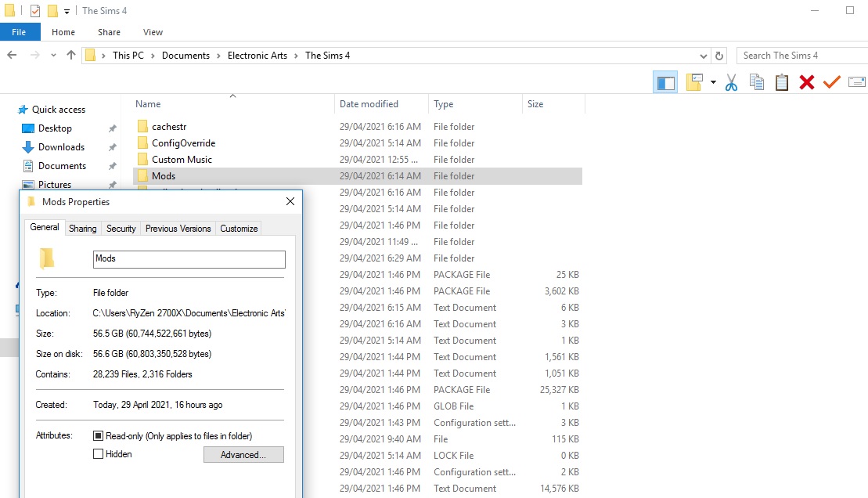Image resolution: width=868 pixels, height=498 pixels.
Task: Click the Desktop icon in Quick access
Action: (x=27, y=128)
